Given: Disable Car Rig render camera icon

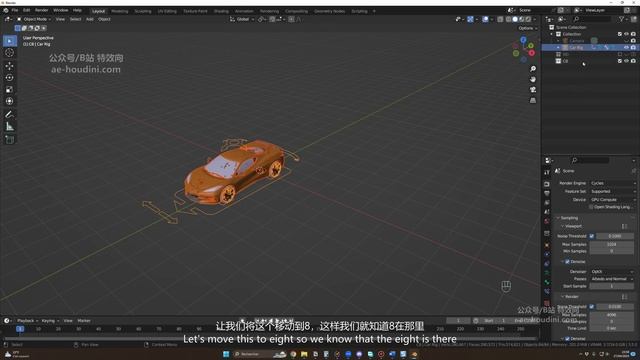Looking at the screenshot, I should coord(633,47).
